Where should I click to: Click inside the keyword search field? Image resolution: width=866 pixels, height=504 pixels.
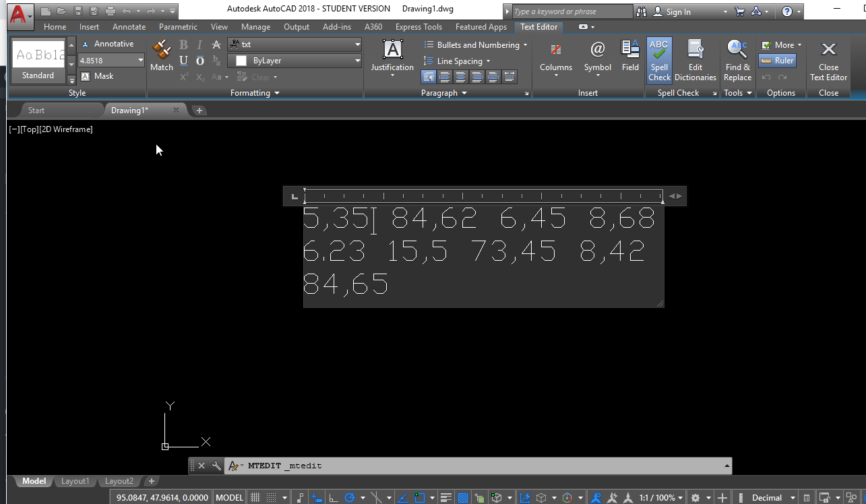(x=571, y=11)
